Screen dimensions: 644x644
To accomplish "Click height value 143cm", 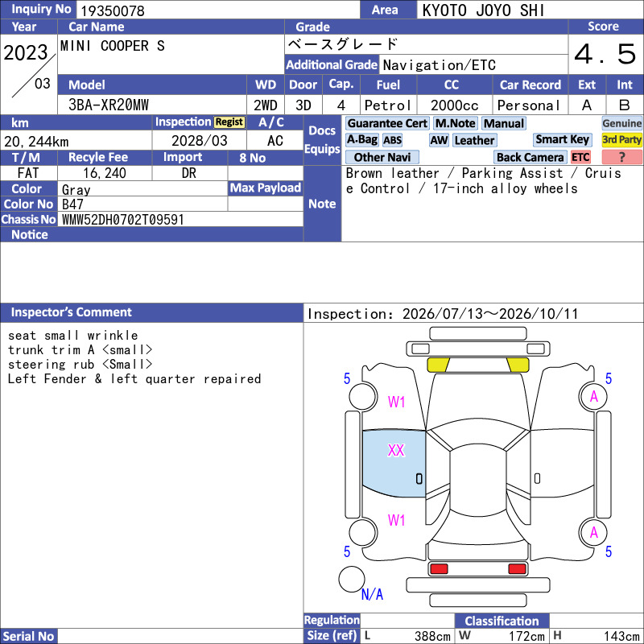I will 621,636.
